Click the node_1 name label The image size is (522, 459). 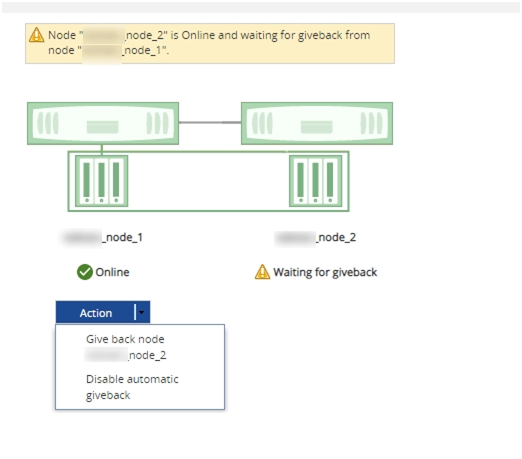[x=103, y=237]
